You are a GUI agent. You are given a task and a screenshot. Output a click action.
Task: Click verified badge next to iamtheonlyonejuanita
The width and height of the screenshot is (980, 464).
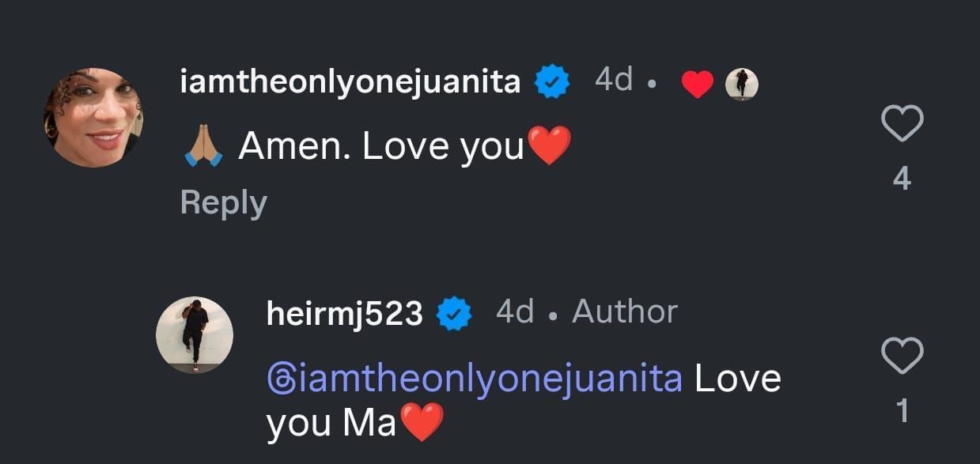[554, 82]
